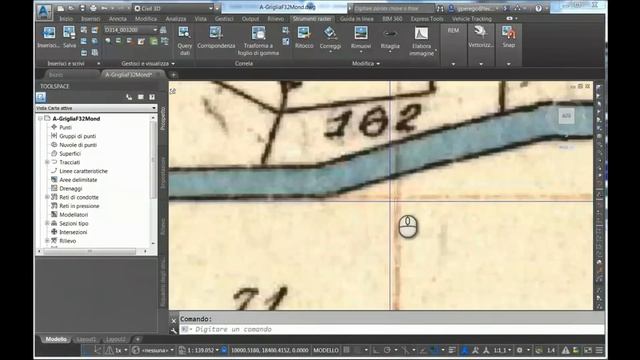Screen dimensions: 640x360
Task: Open the Vehicle Tracking ribbon tab
Action: [x=472, y=19]
